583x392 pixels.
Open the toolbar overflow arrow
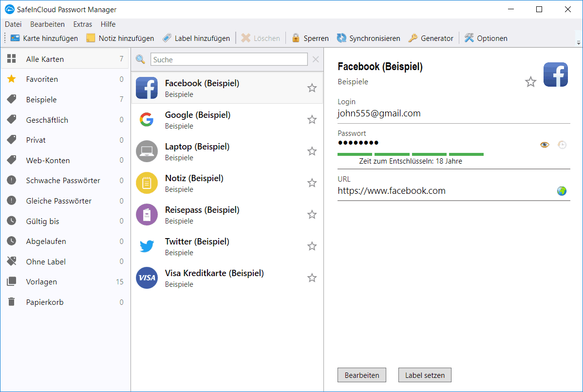point(579,43)
